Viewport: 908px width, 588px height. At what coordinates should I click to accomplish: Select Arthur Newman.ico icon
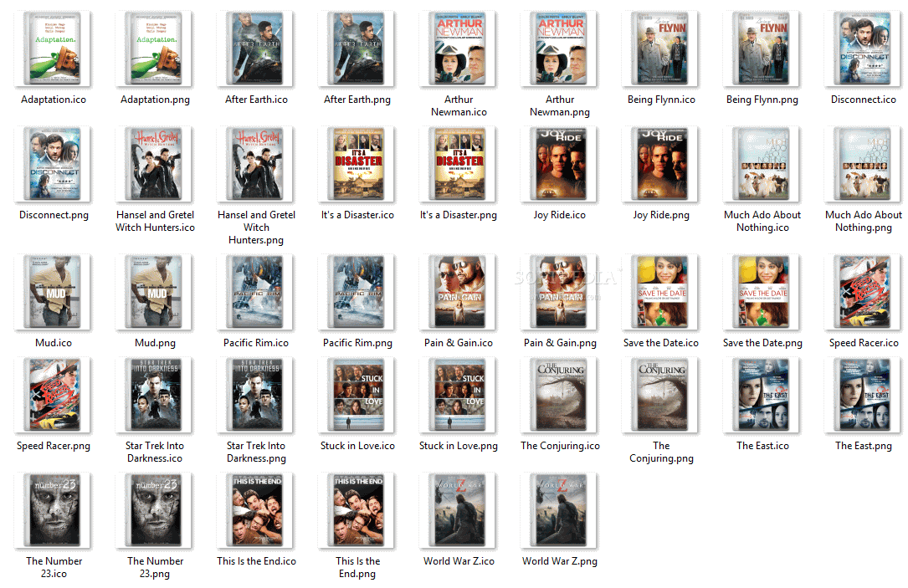[x=459, y=49]
